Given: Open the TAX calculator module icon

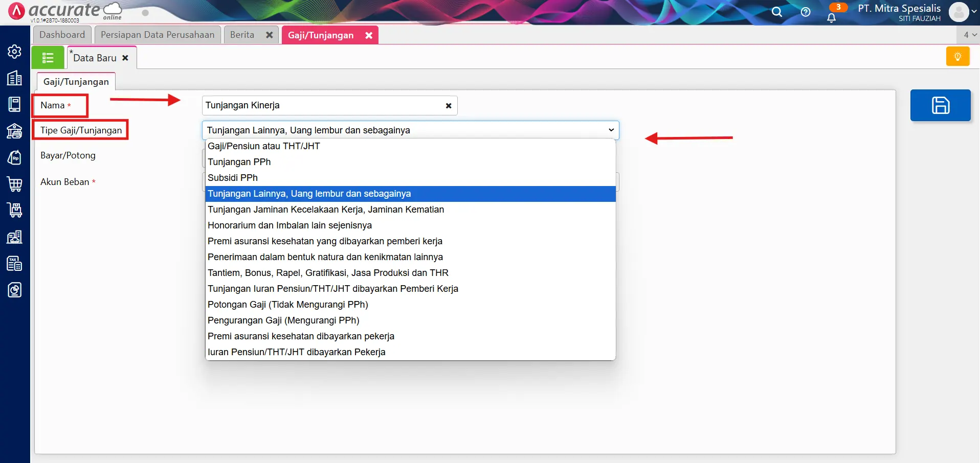Looking at the screenshot, I should [14, 264].
